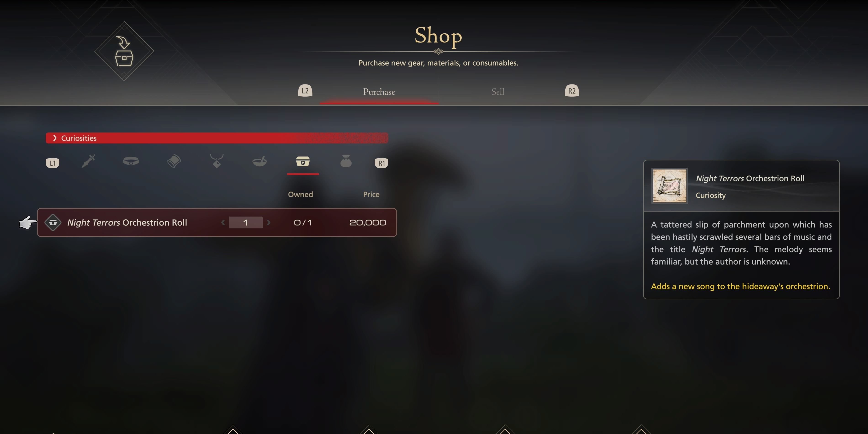
Task: Adjust quantity stepper to 1
Action: 246,222
